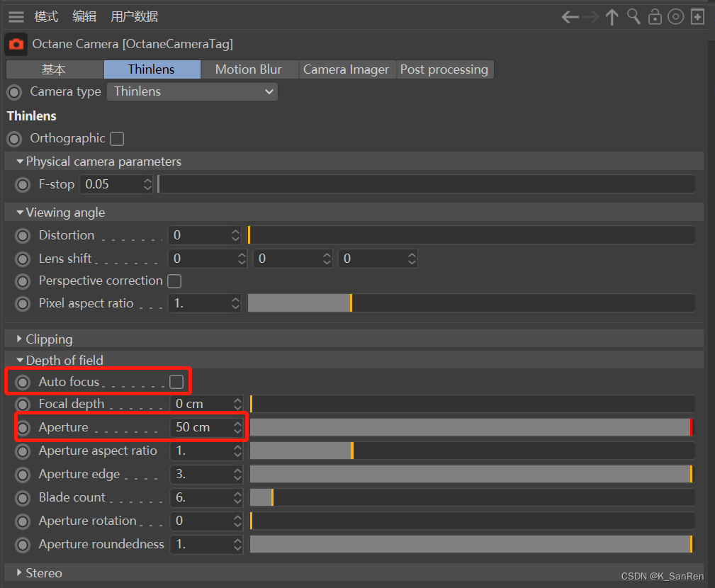Click keyframe dot beside Auto focus

(x=23, y=383)
